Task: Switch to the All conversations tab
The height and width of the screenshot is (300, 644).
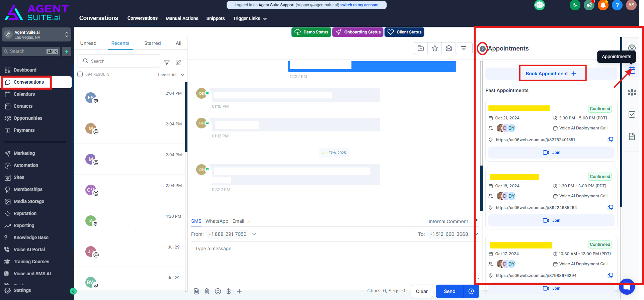Action: coord(178,43)
